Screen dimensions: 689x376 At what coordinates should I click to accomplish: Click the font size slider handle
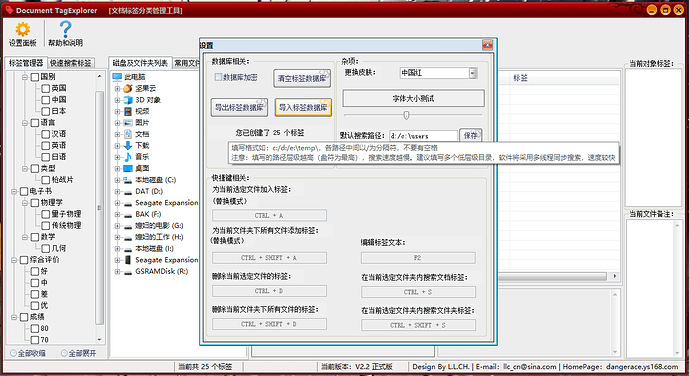click(406, 115)
